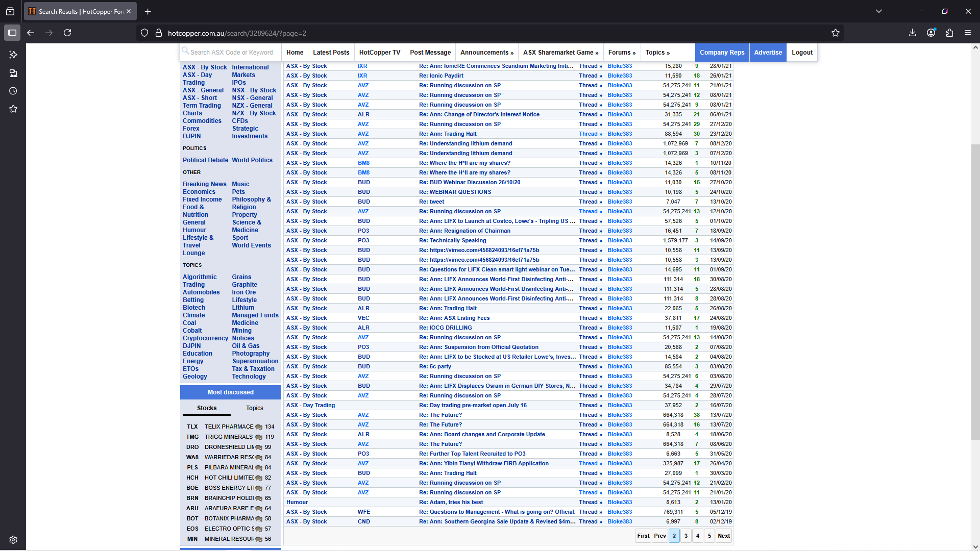Go to Next results page
The height and width of the screenshot is (551, 980).
[724, 536]
